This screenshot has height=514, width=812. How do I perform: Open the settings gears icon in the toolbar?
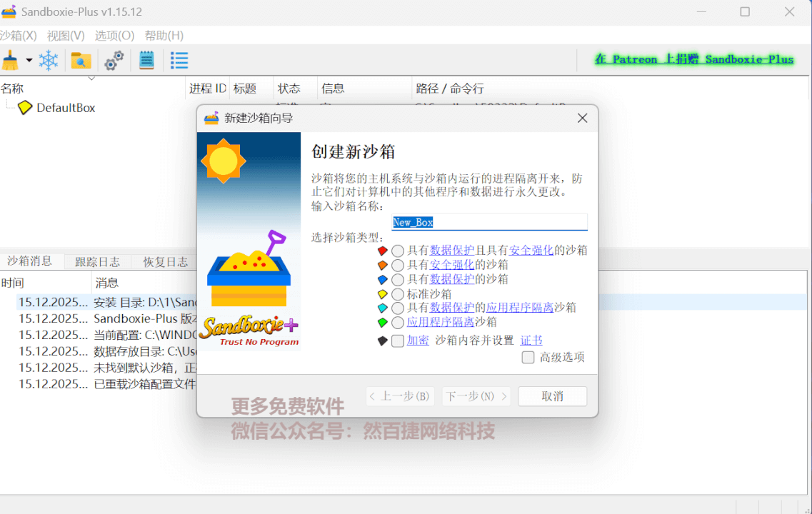tap(112, 61)
